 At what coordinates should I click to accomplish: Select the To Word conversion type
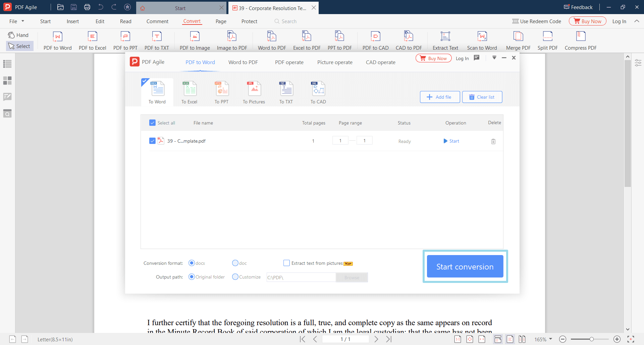[x=157, y=93]
